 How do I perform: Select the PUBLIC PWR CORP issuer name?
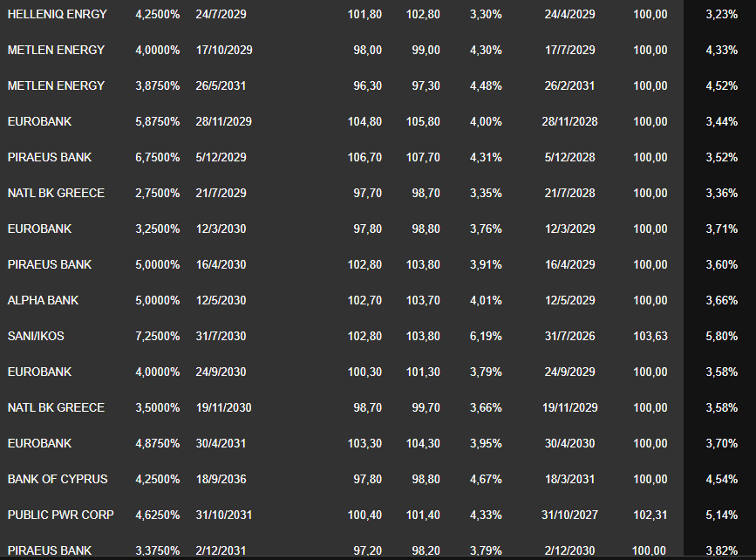pyautogui.click(x=61, y=514)
